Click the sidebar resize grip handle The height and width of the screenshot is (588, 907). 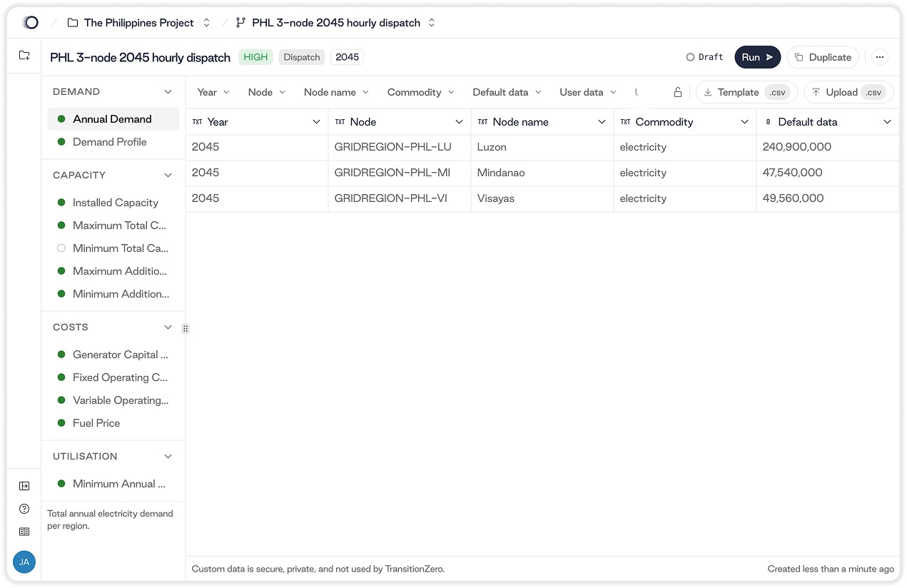tap(186, 329)
